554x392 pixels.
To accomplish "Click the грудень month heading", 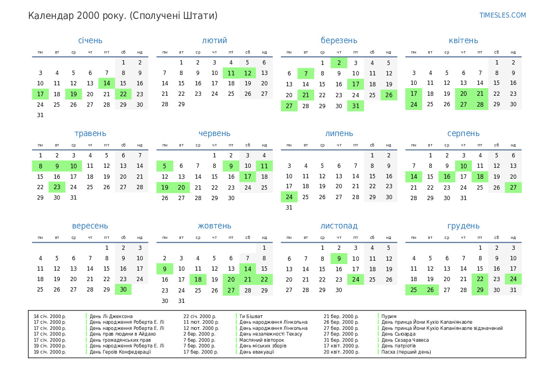I will [x=463, y=226].
